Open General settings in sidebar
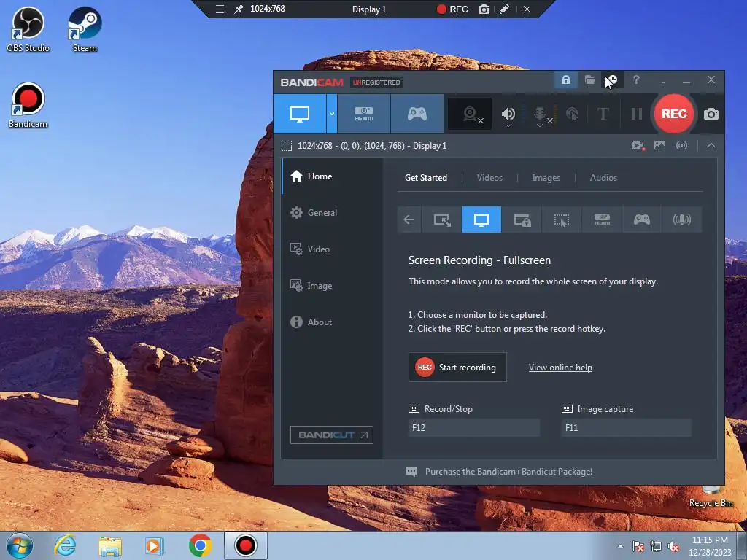 click(332, 213)
